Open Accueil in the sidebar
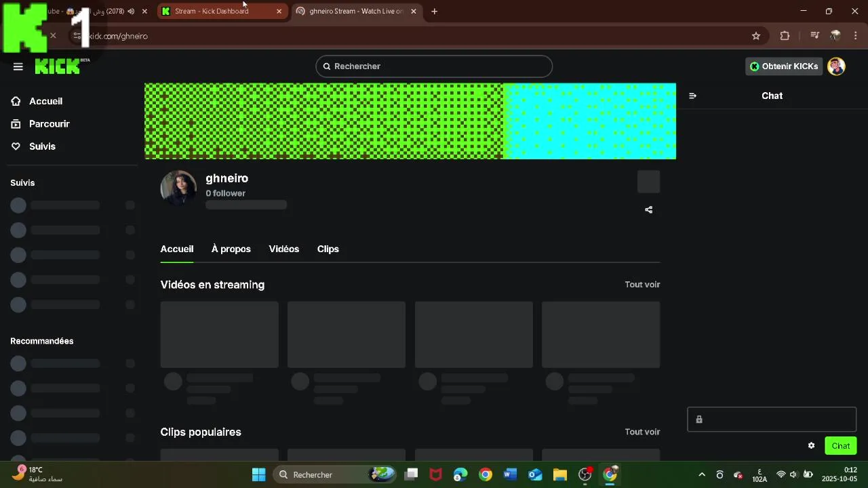868x488 pixels. click(x=45, y=101)
